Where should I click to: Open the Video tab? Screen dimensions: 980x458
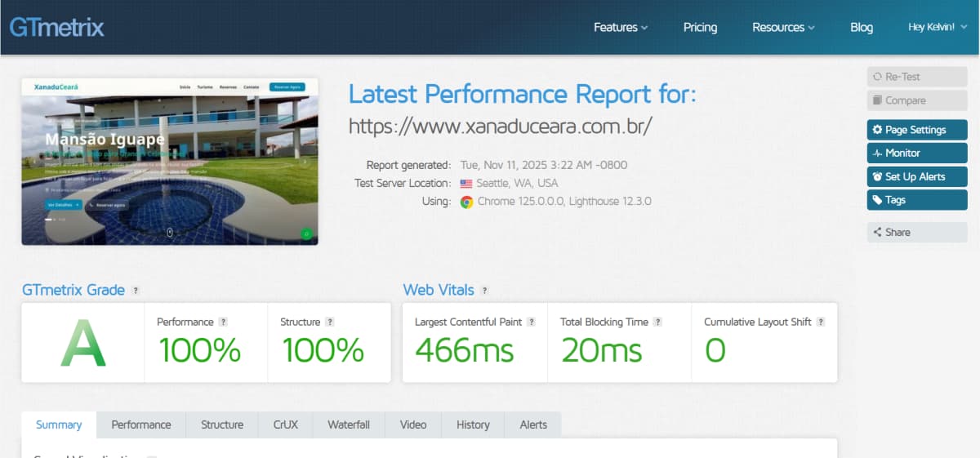click(x=413, y=425)
